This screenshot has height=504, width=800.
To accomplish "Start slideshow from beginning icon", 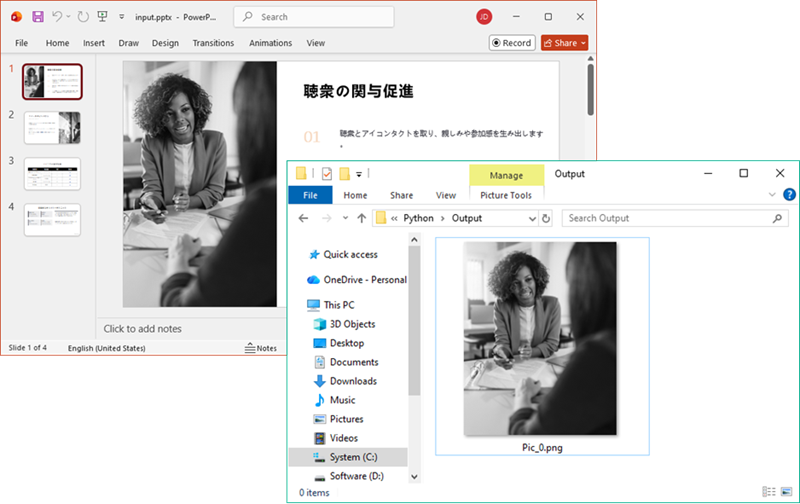I will 103,17.
